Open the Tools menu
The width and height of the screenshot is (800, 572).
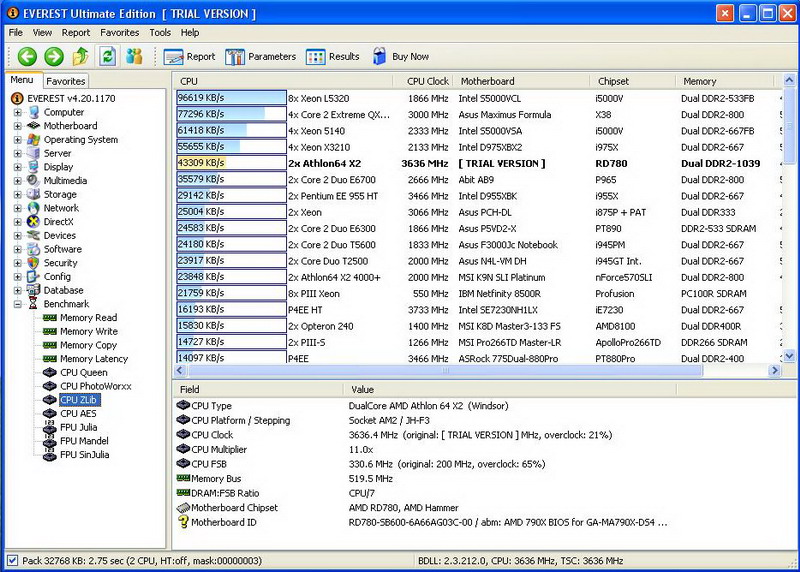(160, 33)
